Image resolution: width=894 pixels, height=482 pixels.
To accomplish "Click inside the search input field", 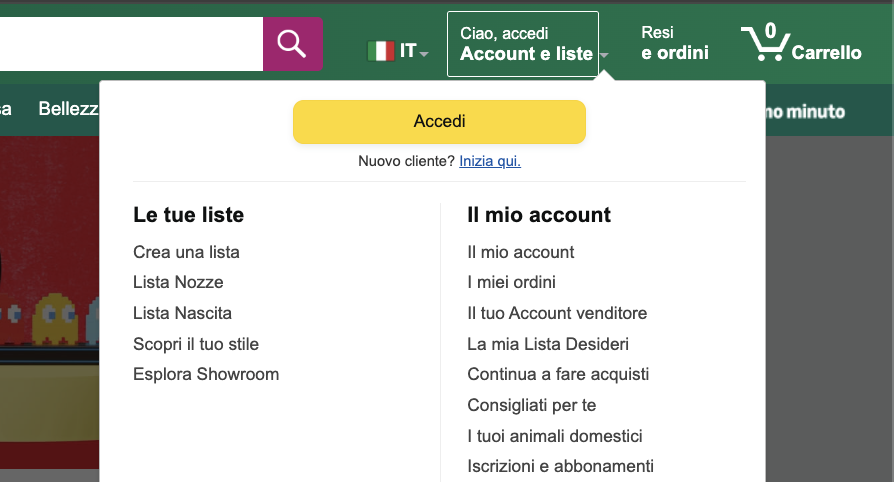I will [130, 44].
